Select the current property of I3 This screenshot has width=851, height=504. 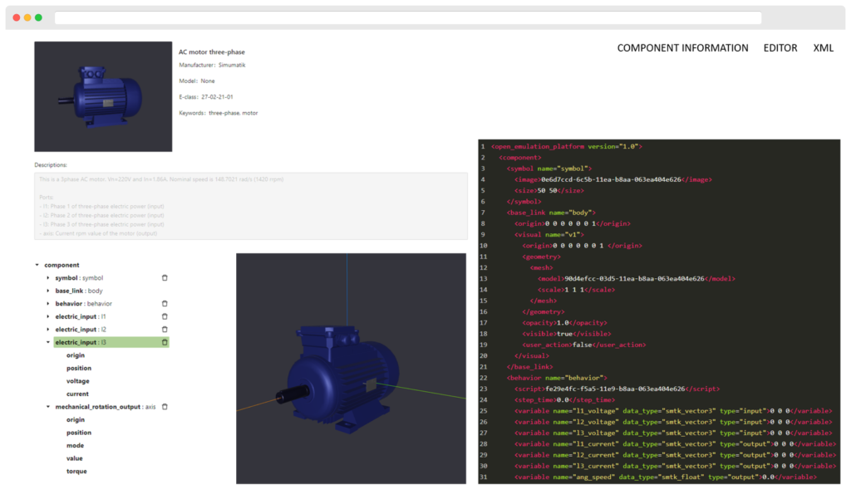[77, 394]
